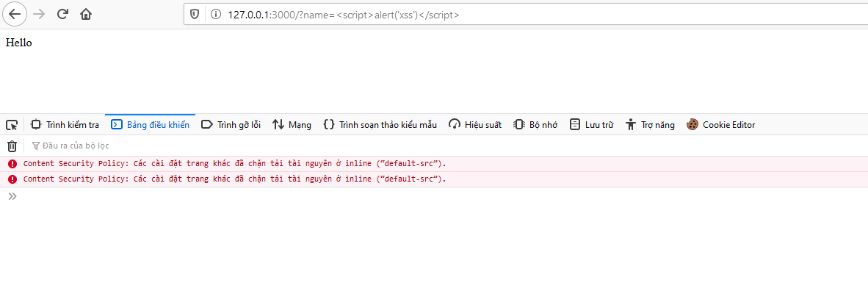Open the Cookie Editor tab
Screen dimensions: 868x308
[x=720, y=125]
